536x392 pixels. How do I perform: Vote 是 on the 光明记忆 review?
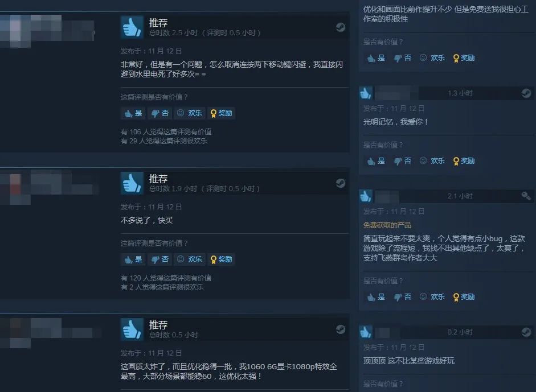(x=376, y=161)
